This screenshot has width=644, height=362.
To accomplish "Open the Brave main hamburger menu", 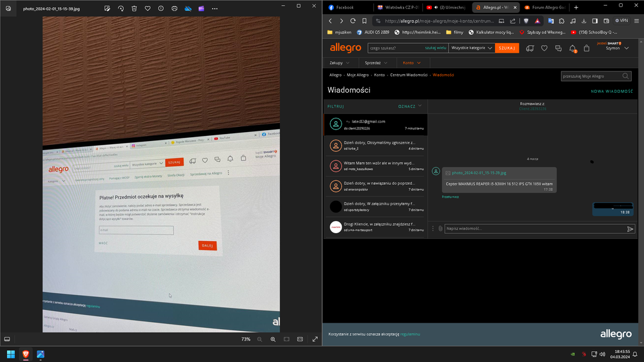I will tap(637, 21).
